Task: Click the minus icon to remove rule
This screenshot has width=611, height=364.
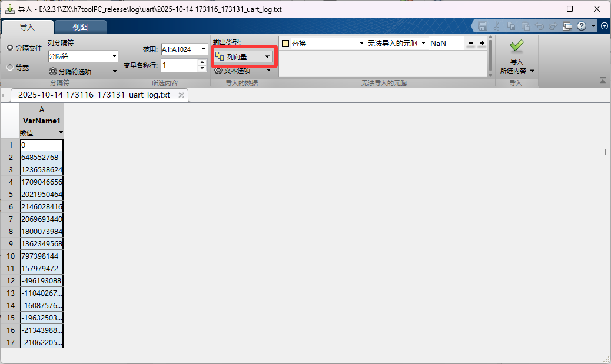Action: pos(470,43)
